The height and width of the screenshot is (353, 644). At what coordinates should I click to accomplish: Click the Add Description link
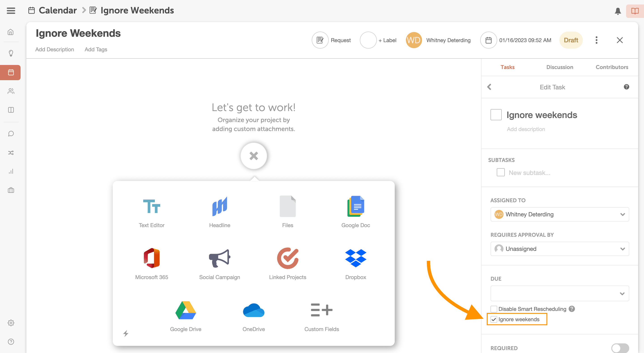[55, 50]
